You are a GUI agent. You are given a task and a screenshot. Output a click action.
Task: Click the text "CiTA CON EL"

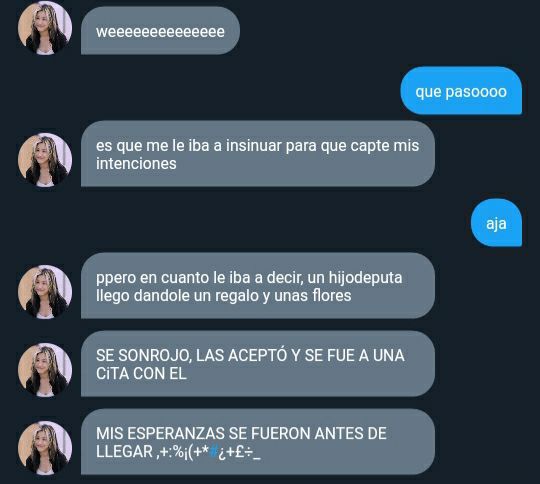point(141,373)
